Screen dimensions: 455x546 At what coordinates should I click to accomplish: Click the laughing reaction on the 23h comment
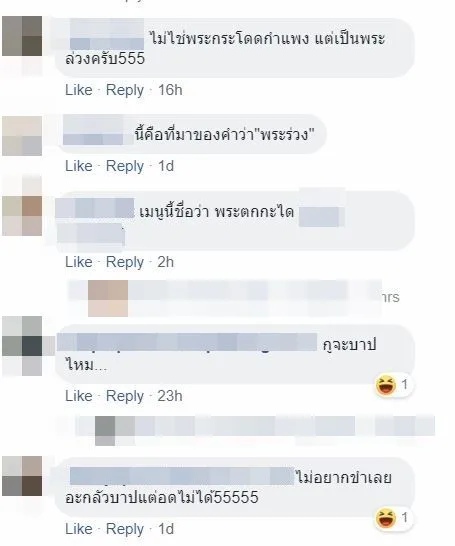click(393, 385)
